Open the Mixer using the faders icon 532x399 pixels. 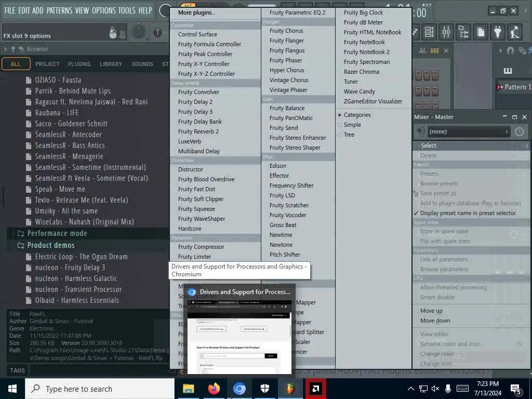(446, 32)
